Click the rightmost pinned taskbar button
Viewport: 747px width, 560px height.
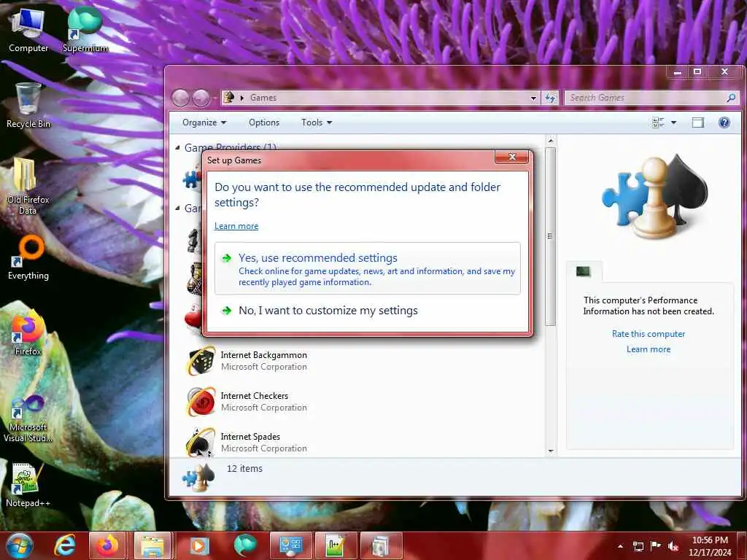click(381, 545)
